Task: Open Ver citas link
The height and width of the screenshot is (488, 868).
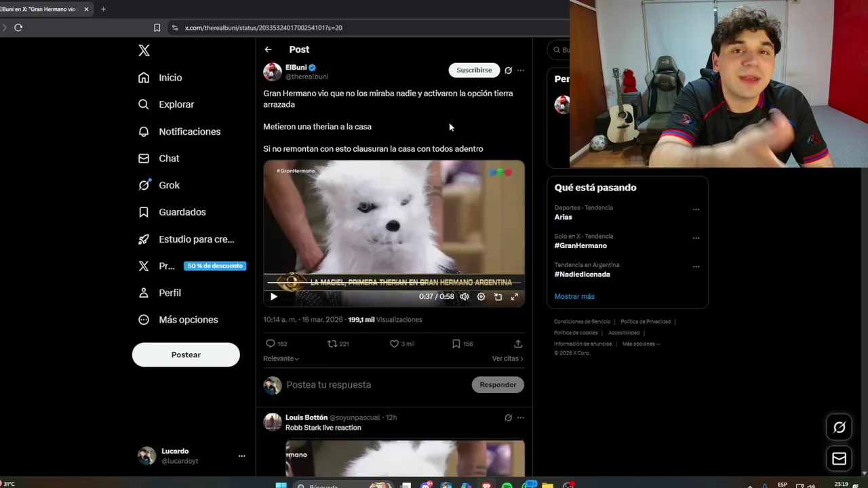Action: (x=508, y=359)
